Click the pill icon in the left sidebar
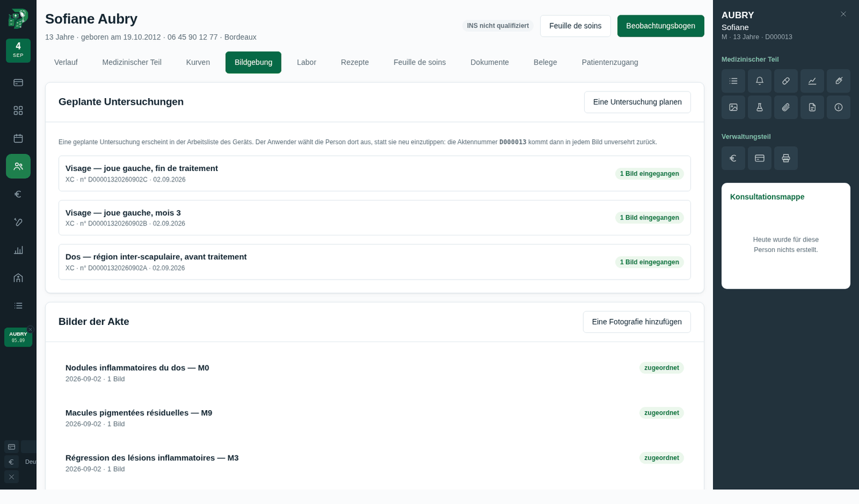 point(18,222)
